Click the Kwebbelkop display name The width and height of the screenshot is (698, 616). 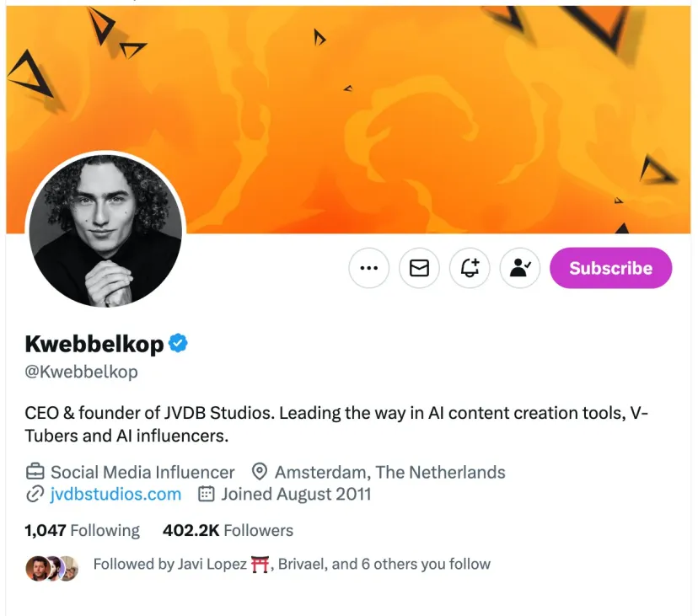pos(94,344)
